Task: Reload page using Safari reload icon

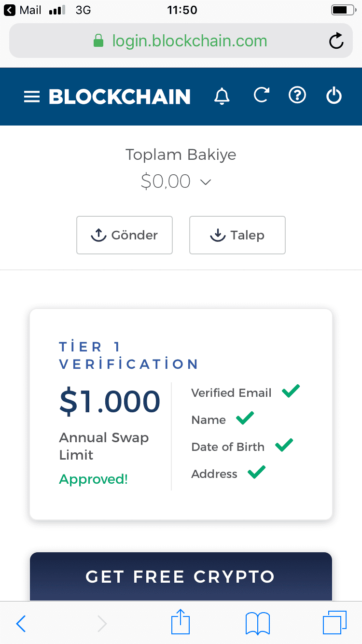Action: [x=336, y=41]
